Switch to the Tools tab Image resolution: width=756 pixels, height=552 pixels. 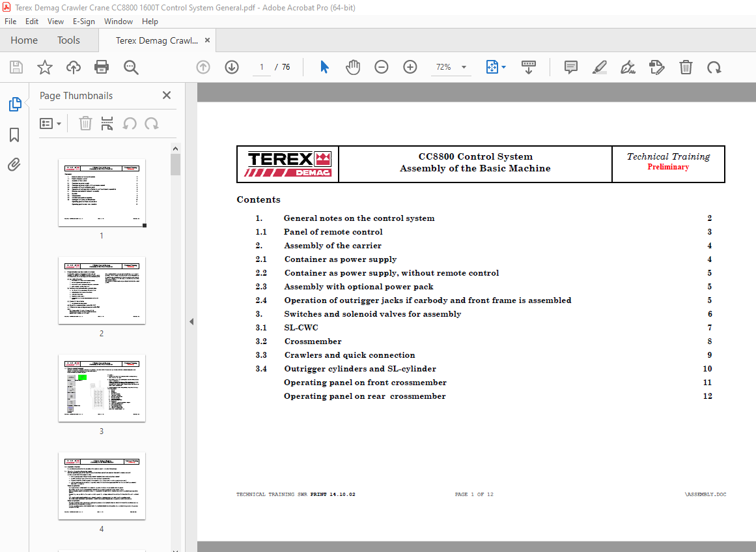click(68, 40)
